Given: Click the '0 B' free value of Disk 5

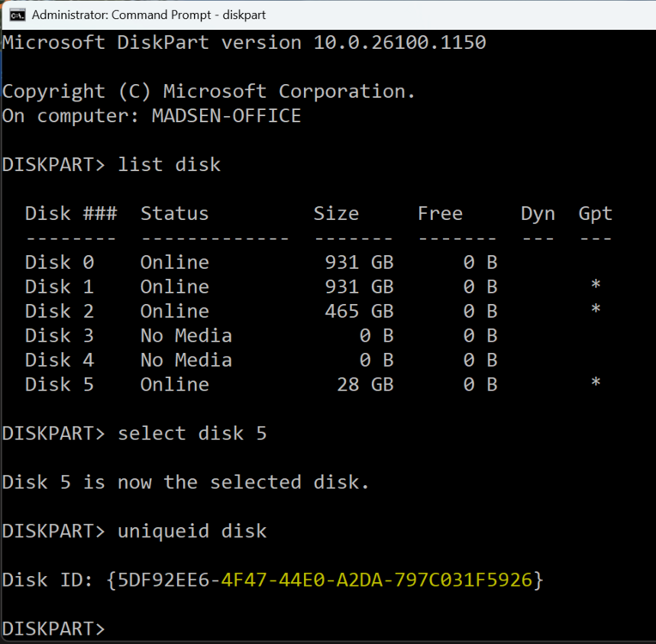Looking at the screenshot, I should pyautogui.click(x=480, y=384).
